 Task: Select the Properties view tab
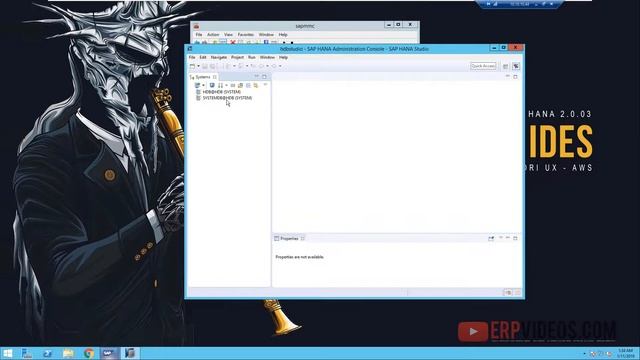pyautogui.click(x=289, y=238)
